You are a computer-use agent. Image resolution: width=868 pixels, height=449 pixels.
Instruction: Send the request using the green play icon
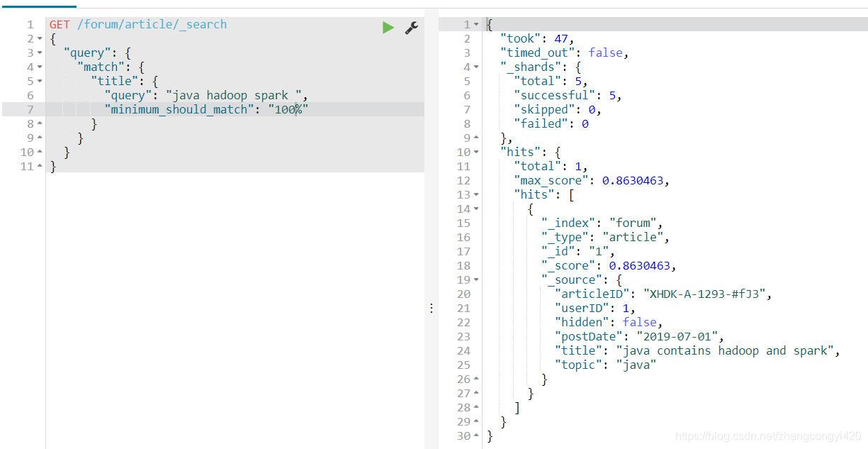(x=388, y=26)
